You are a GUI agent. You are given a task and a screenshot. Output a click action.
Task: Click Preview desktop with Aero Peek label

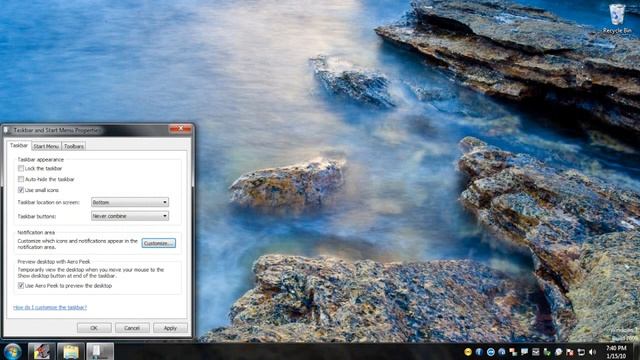click(x=53, y=262)
